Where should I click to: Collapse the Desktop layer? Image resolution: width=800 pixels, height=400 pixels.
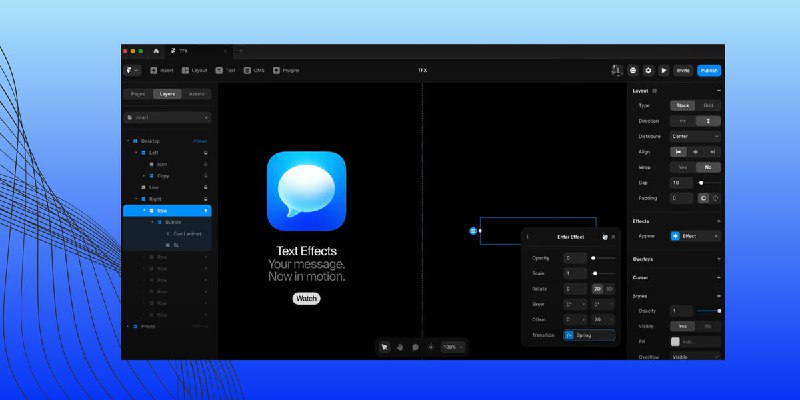tap(128, 141)
